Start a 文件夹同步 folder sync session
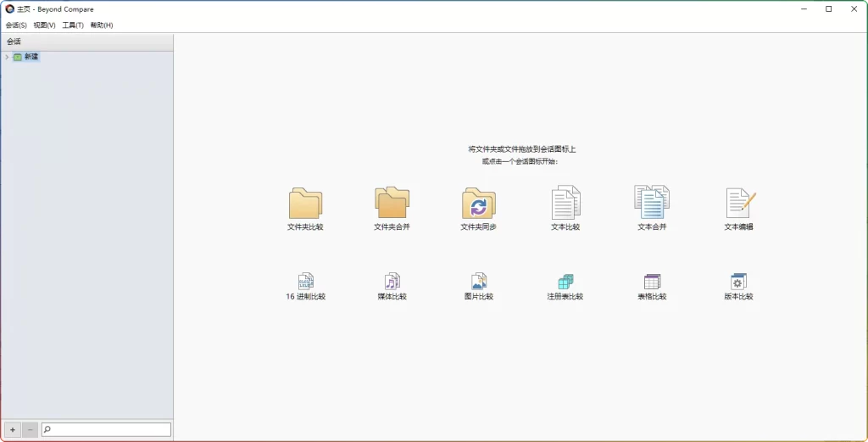Image resolution: width=868 pixels, height=442 pixels. 479,204
